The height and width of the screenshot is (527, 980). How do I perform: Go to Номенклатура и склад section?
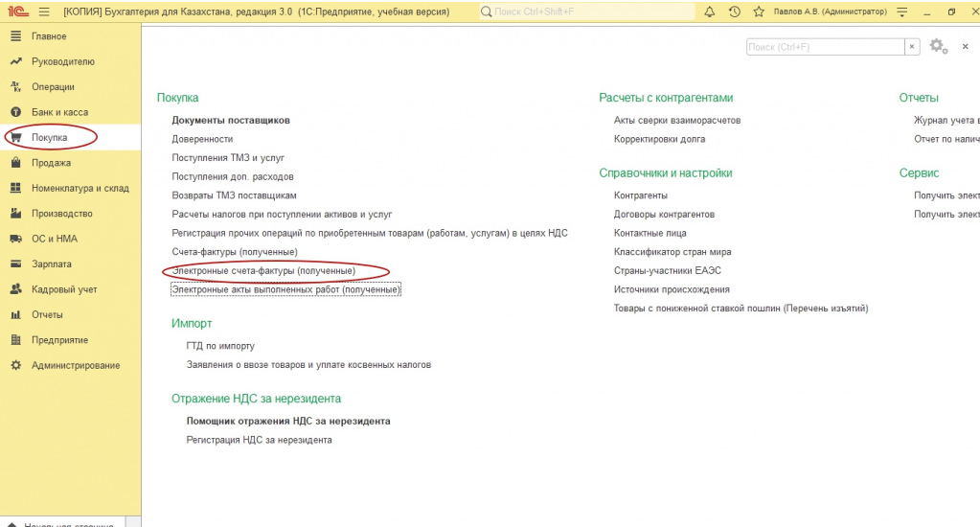coord(80,188)
